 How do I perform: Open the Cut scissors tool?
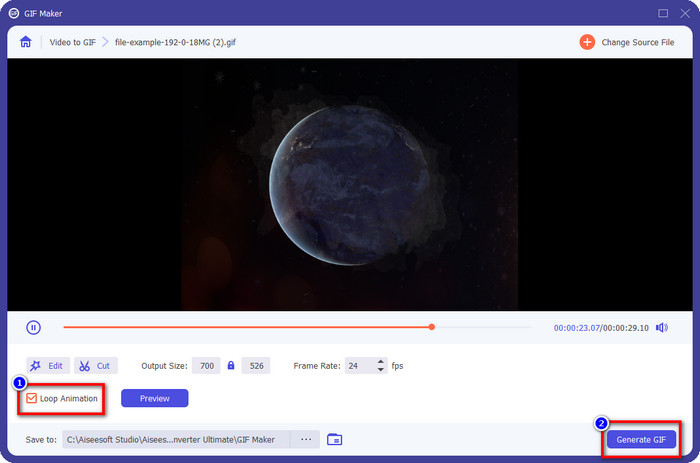(x=96, y=366)
